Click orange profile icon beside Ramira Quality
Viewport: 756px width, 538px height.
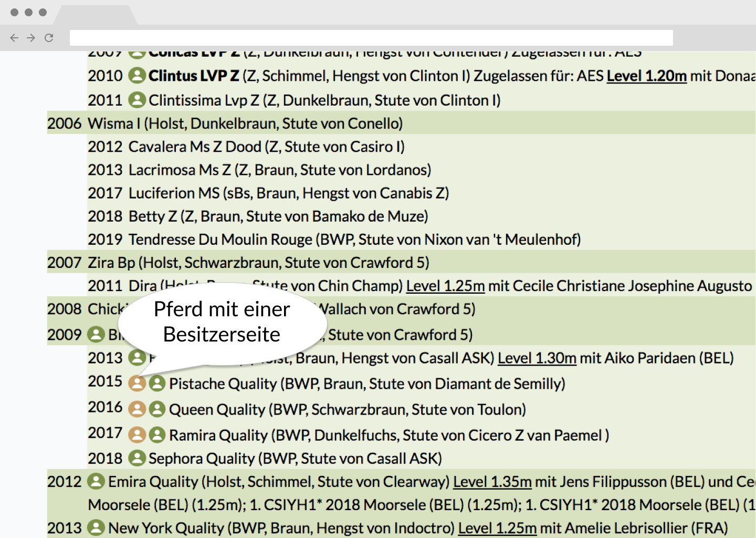coord(137,435)
